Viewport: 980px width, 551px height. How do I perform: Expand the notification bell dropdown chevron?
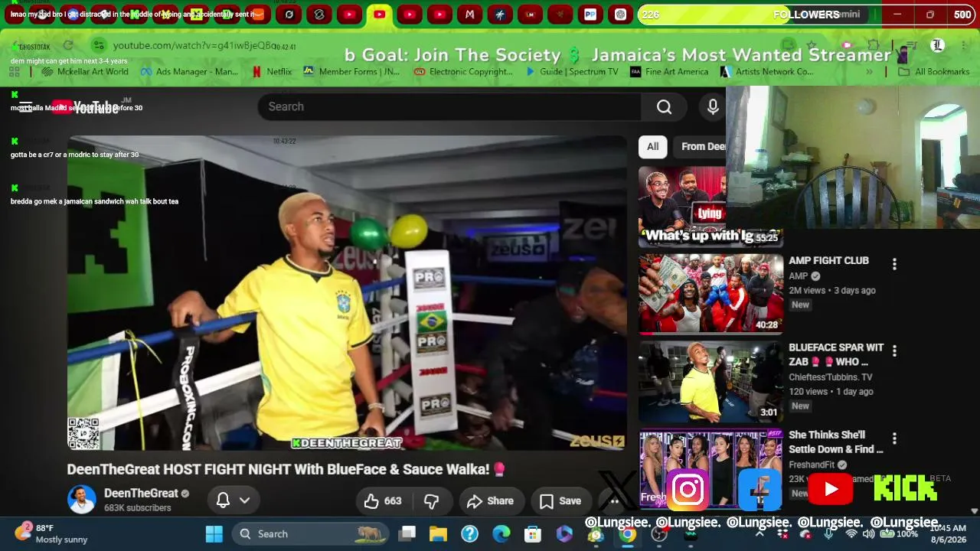coord(245,500)
